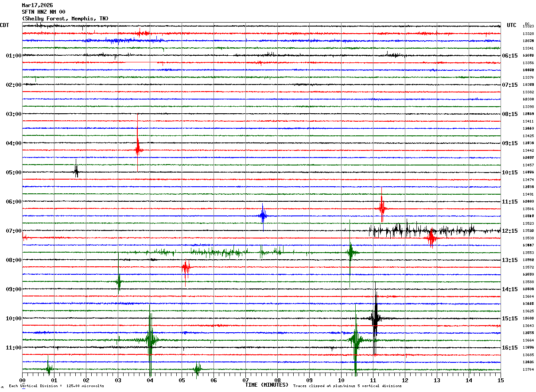This screenshot has height=392, width=536.
Task: Click the Shelby Forest, Memphis, TN label
Action: coord(65,19)
